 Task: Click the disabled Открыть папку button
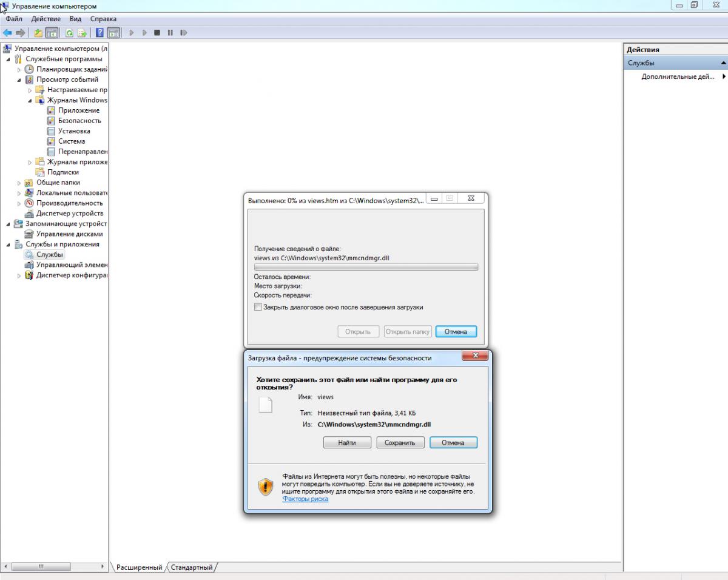[408, 332]
